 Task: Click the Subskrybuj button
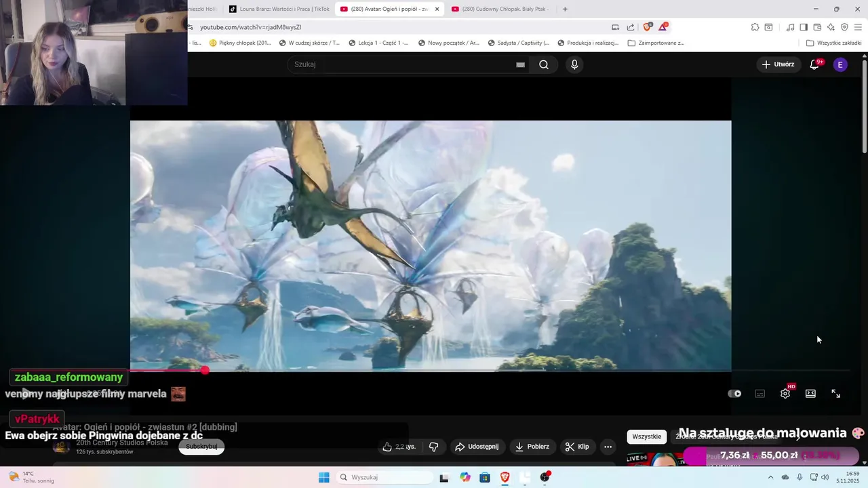[201, 447]
